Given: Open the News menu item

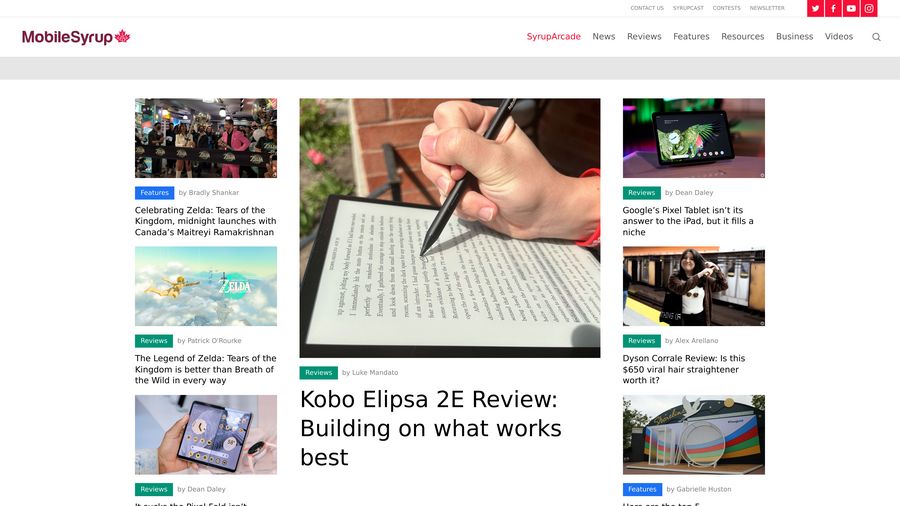Looking at the screenshot, I should click(x=603, y=36).
